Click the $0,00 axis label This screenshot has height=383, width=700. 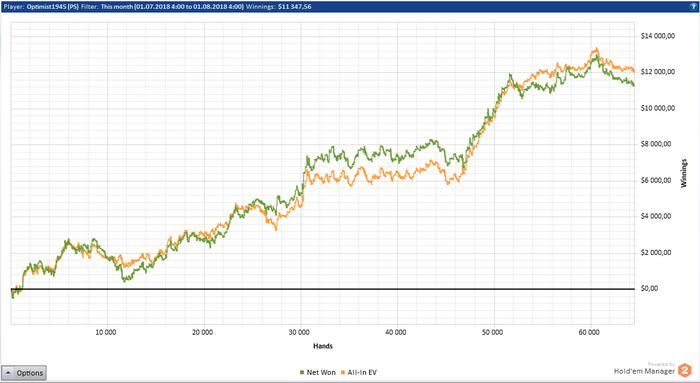pyautogui.click(x=649, y=288)
